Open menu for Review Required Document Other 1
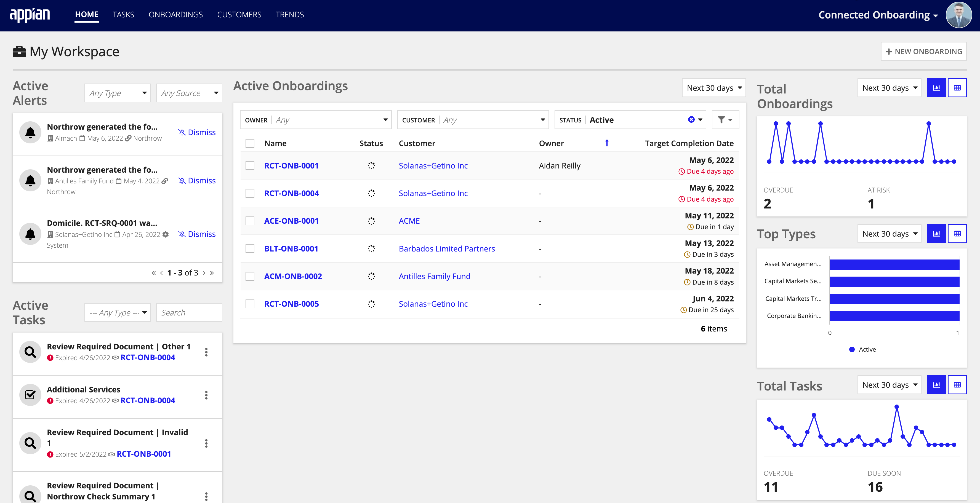The width and height of the screenshot is (980, 503). (206, 352)
